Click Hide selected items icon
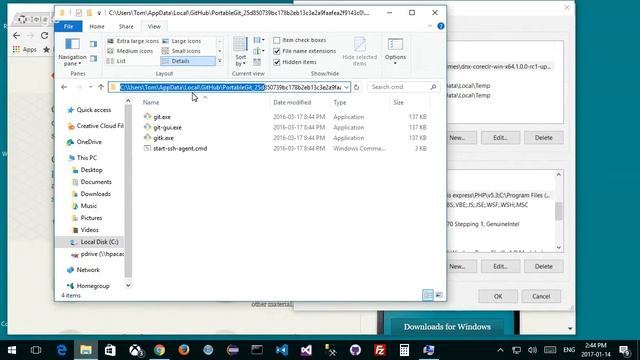Screen dimensions: 640x360 point(359,51)
